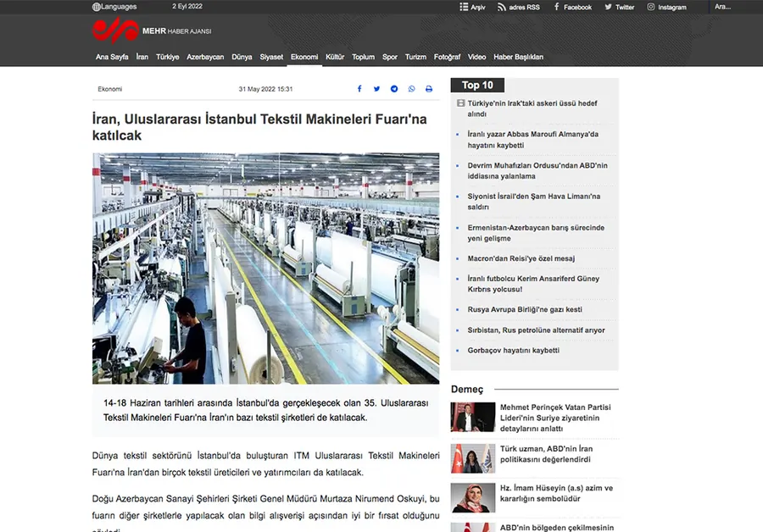
Task: Select the Ekonomi menu tab
Action: click(x=304, y=57)
